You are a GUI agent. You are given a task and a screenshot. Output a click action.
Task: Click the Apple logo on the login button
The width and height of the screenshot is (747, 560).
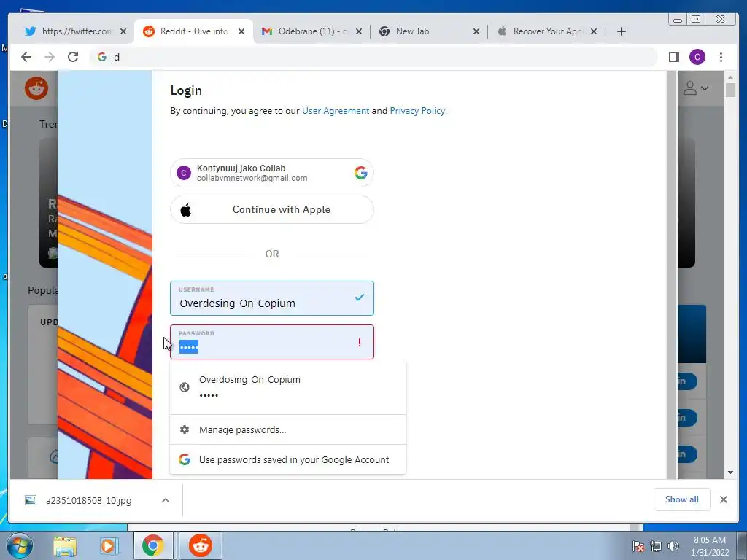(186, 209)
